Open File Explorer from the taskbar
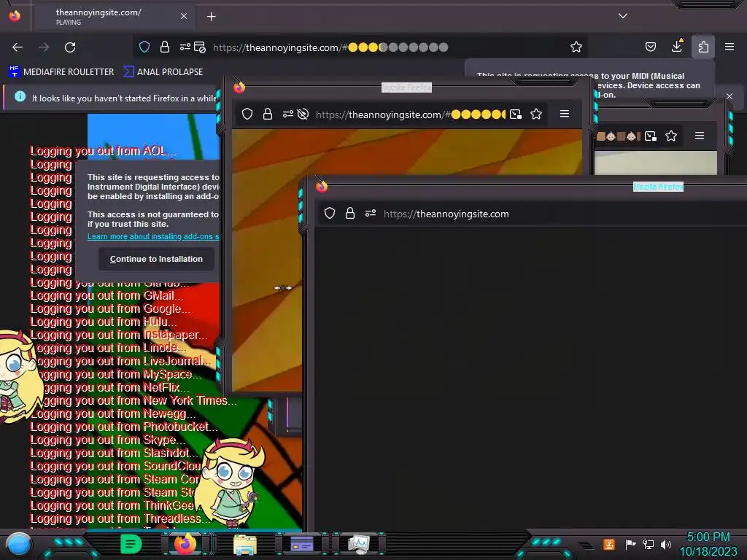The height and width of the screenshot is (560, 747). 245,545
